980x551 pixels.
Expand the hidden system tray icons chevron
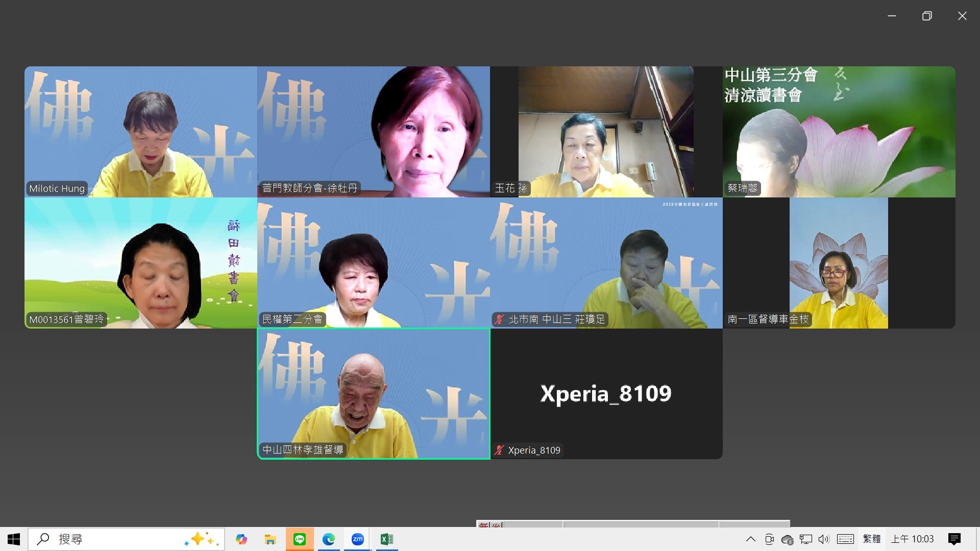click(750, 539)
